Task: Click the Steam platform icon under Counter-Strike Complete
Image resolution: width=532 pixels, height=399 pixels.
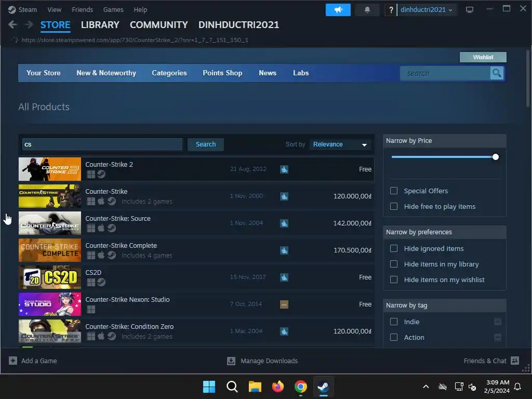Action: 112,255
